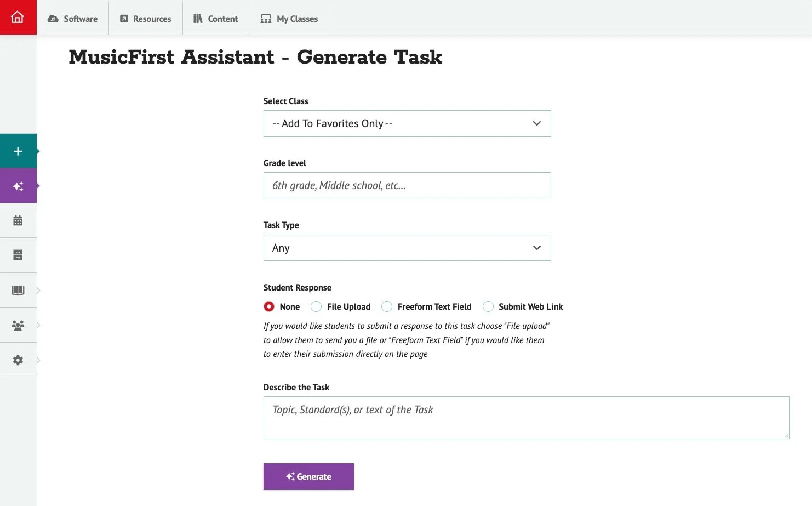The width and height of the screenshot is (812, 506).
Task: Open the Software menu
Action: (x=73, y=19)
